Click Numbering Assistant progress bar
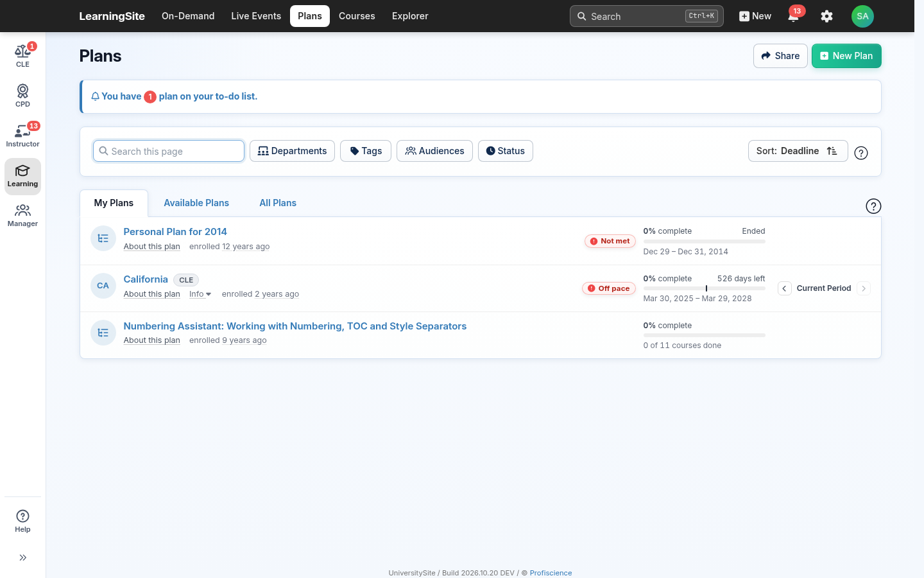Screen dimensions: 924x578 click(x=704, y=335)
